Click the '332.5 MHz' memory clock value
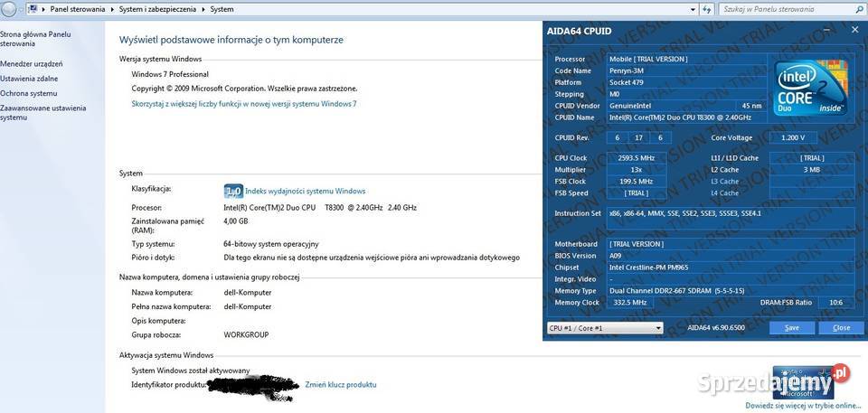 pos(630,302)
